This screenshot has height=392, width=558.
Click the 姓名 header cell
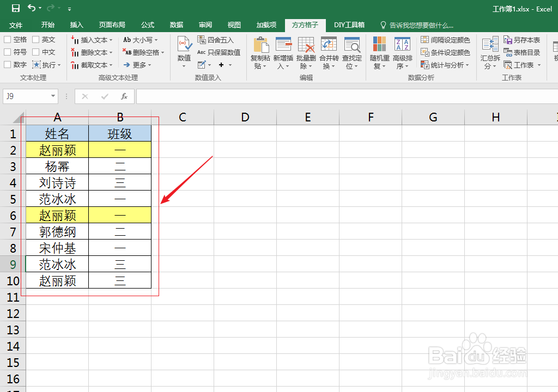click(57, 133)
